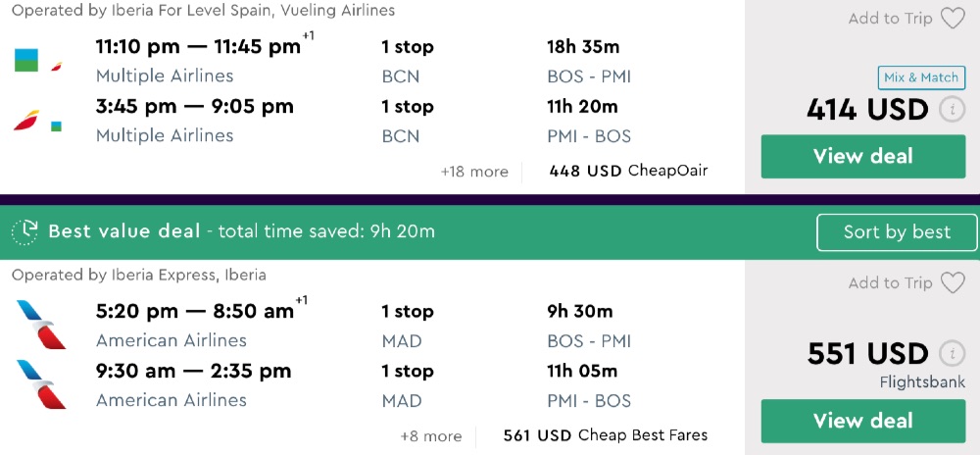Click the heart icon on the 551 USD trip

point(953,283)
